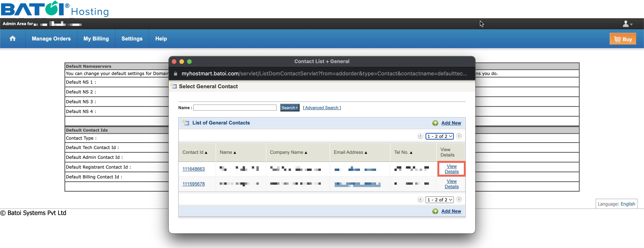Open the Manage Orders menu

point(51,39)
